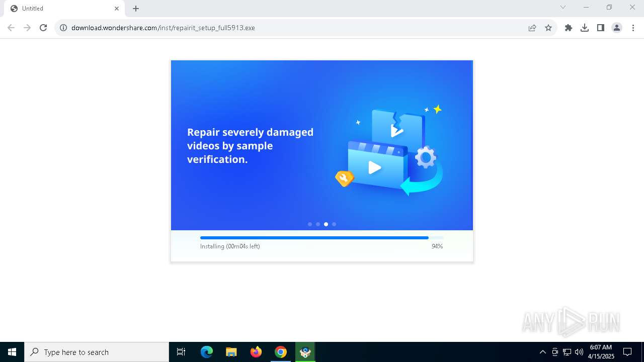
Task: Click the address bar URL
Action: click(x=163, y=28)
